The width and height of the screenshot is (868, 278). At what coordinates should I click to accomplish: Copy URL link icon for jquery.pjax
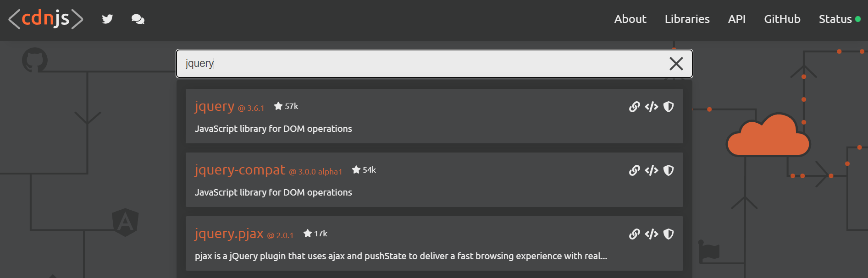click(634, 234)
